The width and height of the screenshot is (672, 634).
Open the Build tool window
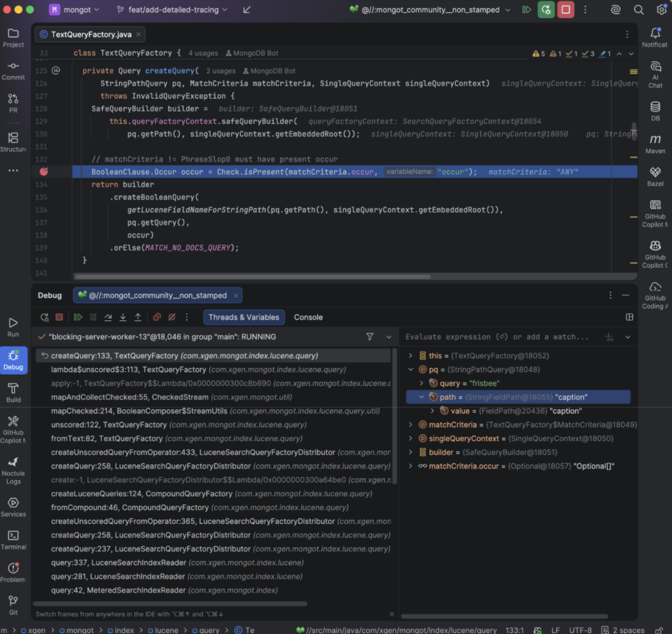[x=13, y=392]
